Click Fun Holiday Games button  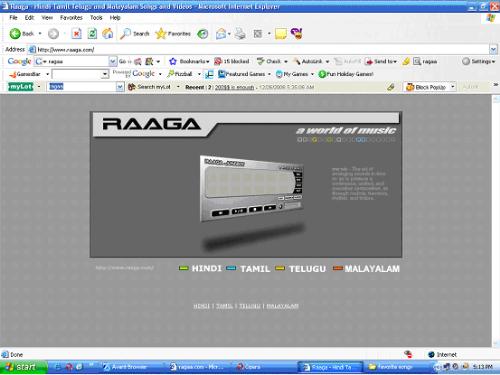point(346,74)
